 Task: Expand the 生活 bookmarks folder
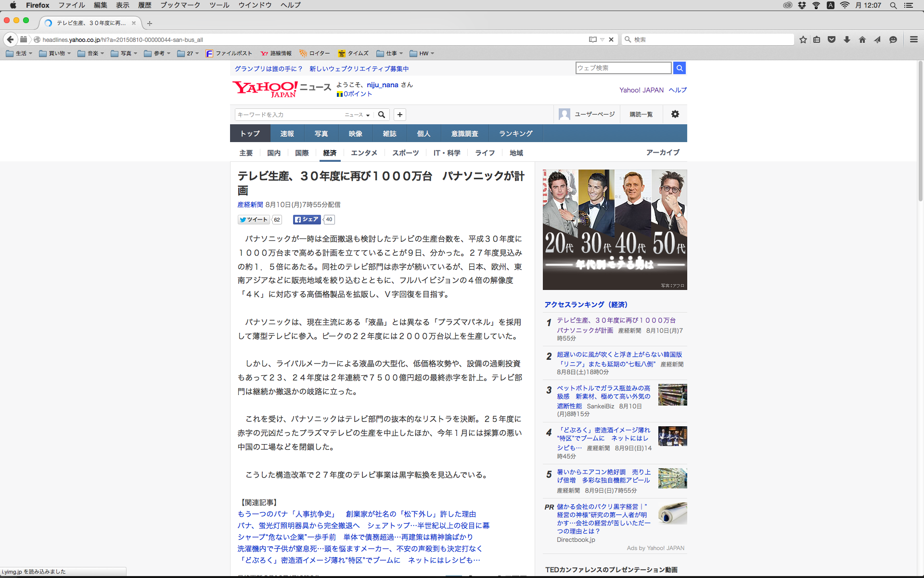pyautogui.click(x=19, y=53)
